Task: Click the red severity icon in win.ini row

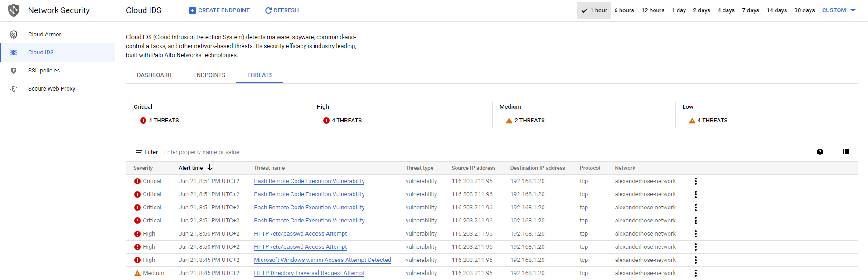Action: (137, 260)
